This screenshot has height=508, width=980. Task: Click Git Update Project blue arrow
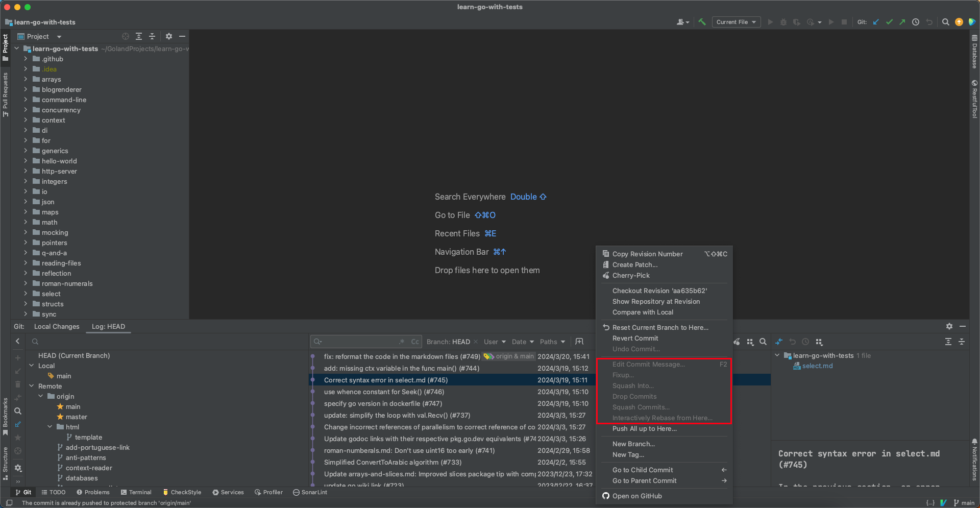click(876, 22)
